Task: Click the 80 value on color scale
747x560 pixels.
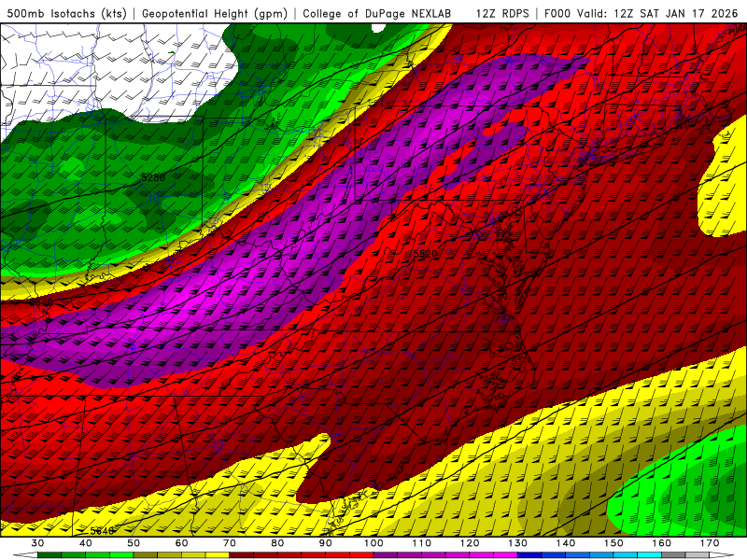Action: (x=277, y=543)
